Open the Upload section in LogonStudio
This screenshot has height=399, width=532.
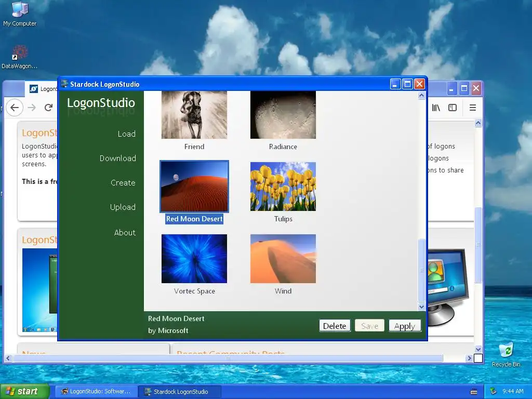[123, 207]
